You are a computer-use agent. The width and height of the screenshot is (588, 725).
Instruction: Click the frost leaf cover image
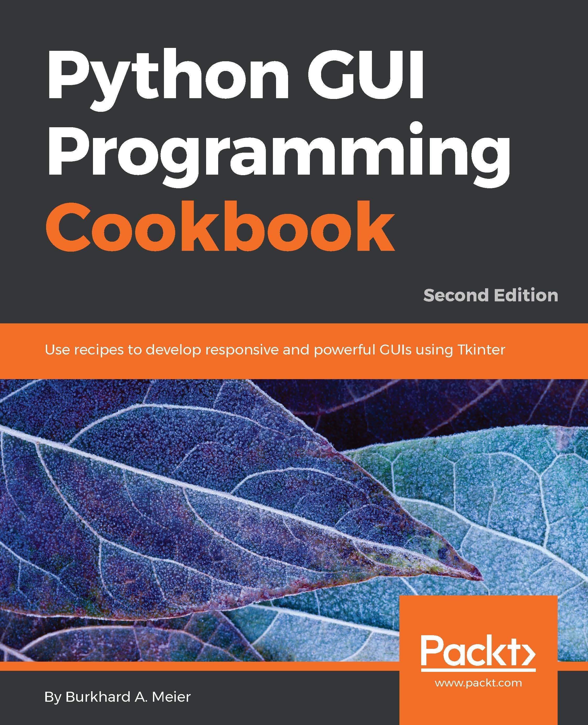click(294, 510)
